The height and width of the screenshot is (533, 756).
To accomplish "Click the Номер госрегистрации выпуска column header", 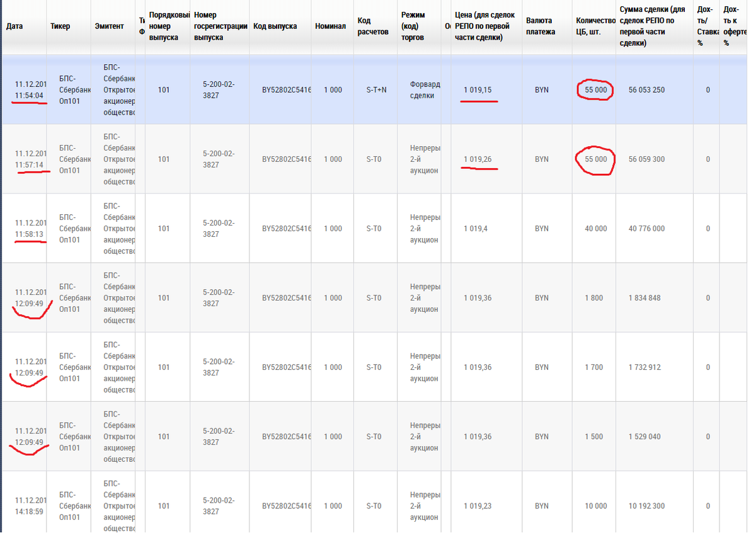I will point(220,26).
